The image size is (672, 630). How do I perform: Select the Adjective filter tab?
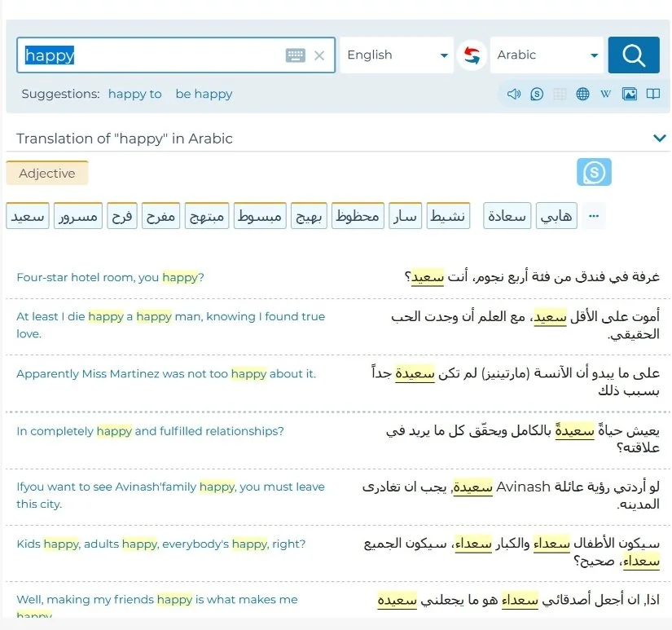46,173
